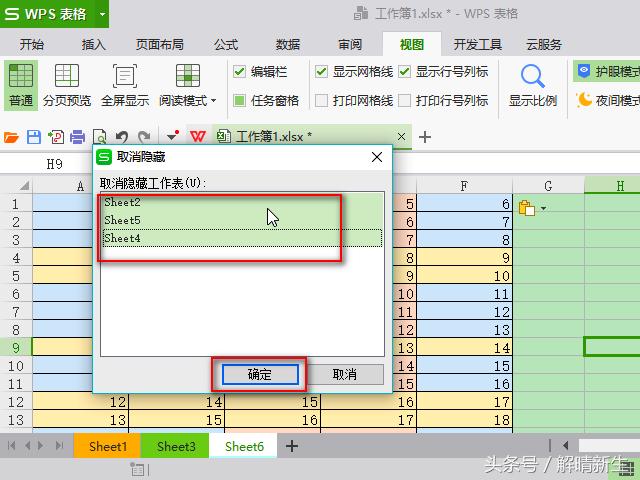Go to last sheet navigation arrow
Screen dimensions: 640x480
pyautogui.click(x=60, y=445)
